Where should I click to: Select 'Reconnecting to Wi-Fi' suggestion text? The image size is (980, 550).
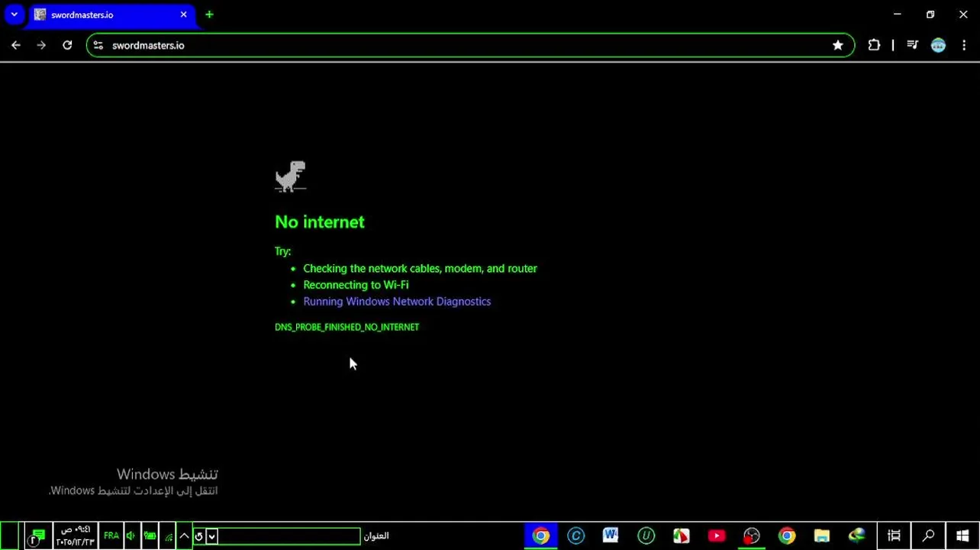click(x=356, y=285)
